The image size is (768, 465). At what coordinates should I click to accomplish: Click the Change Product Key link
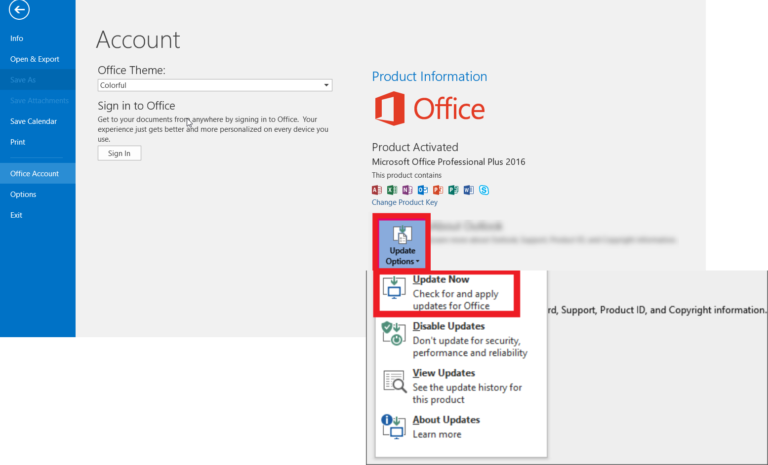pos(404,202)
